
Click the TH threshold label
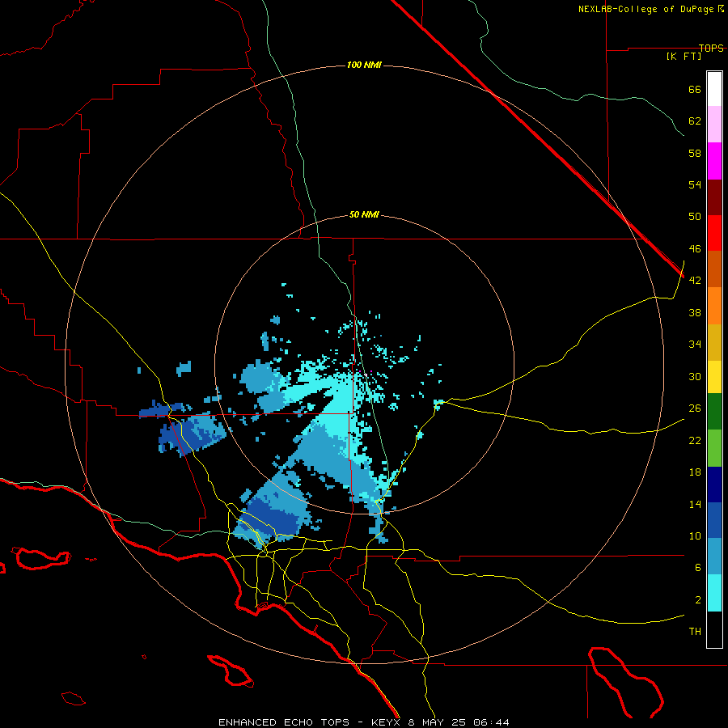click(695, 632)
